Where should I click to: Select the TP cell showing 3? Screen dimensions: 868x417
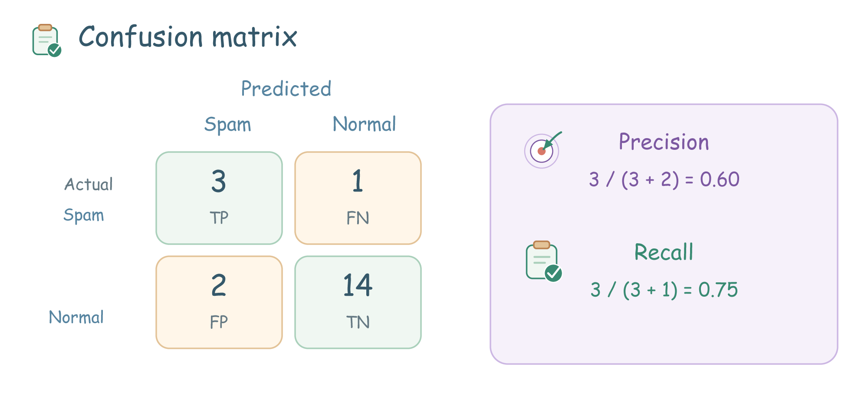tap(219, 198)
